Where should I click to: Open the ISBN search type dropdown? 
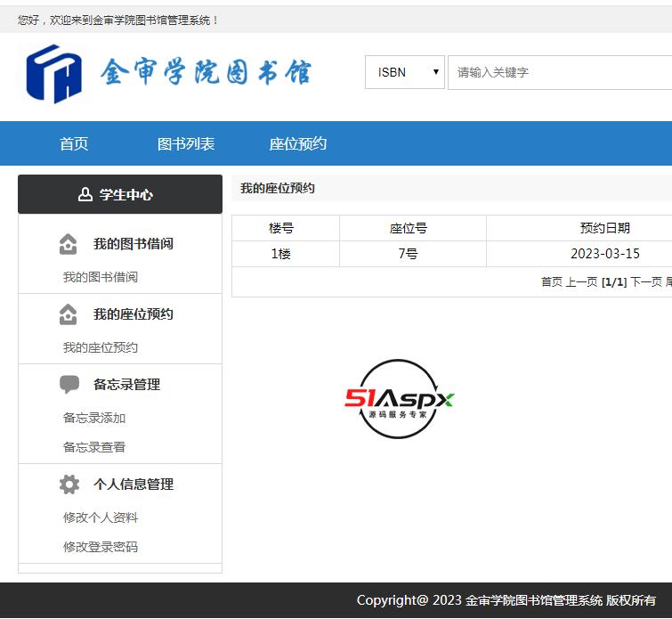(x=405, y=72)
